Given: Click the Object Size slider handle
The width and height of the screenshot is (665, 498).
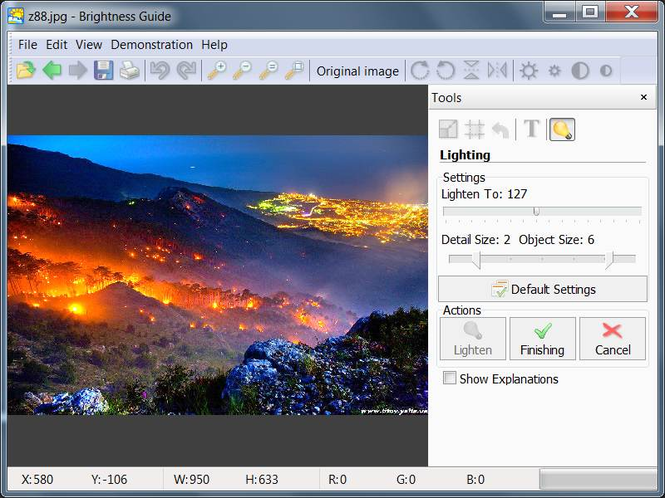Looking at the screenshot, I should click(609, 260).
